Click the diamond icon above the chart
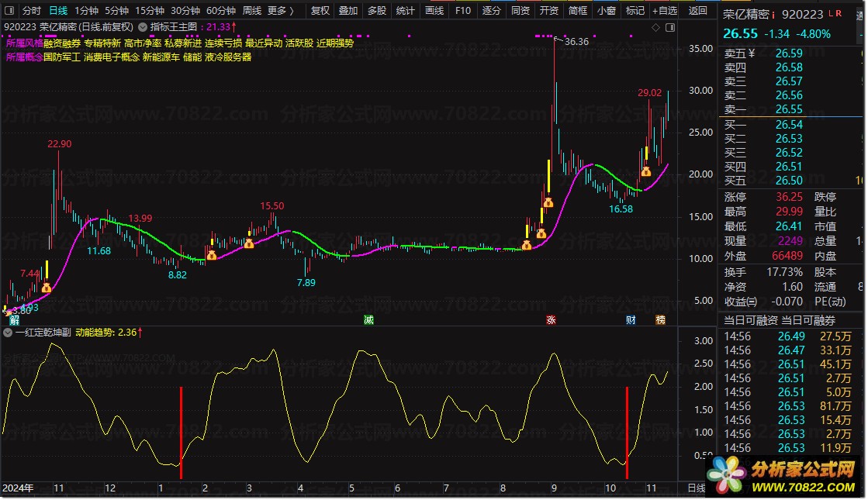Screen dimensions: 868x500 pyautogui.click(x=655, y=26)
